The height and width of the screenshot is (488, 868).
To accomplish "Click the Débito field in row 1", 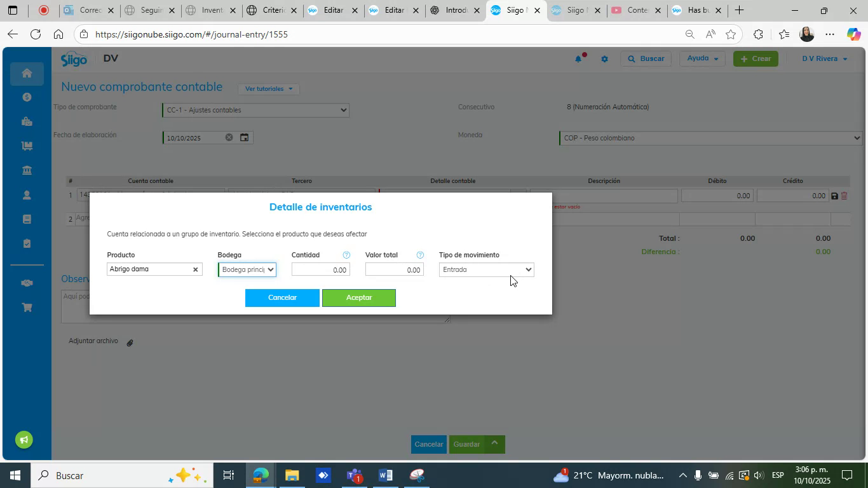I will tap(717, 196).
